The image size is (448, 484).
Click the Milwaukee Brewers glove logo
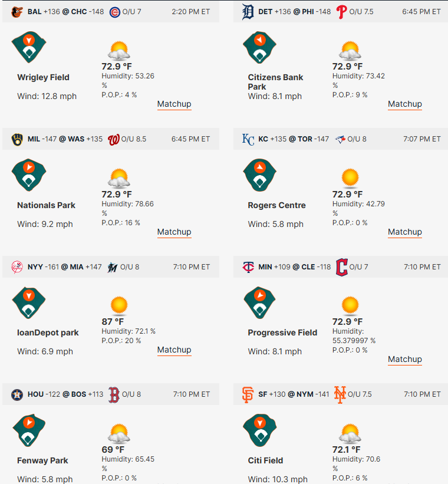click(x=17, y=140)
